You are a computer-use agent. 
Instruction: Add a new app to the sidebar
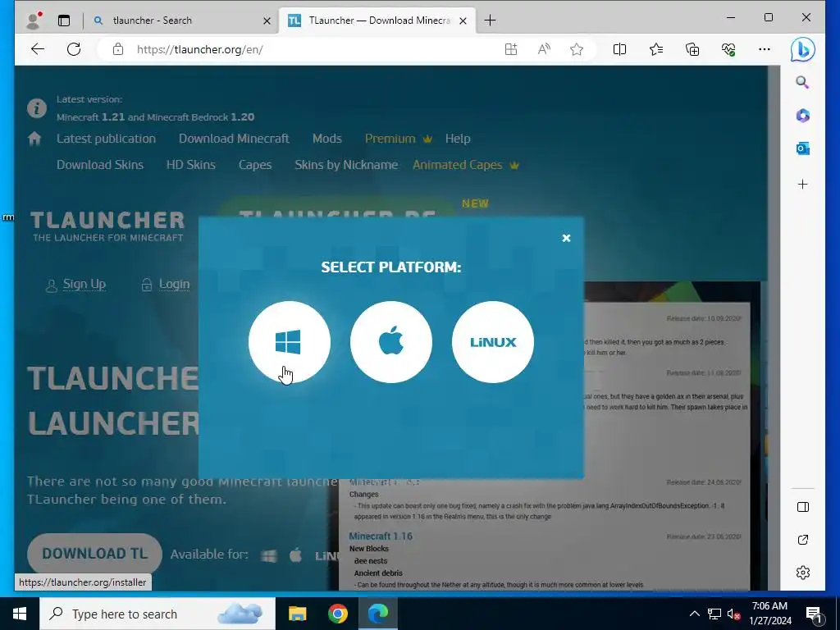802,185
